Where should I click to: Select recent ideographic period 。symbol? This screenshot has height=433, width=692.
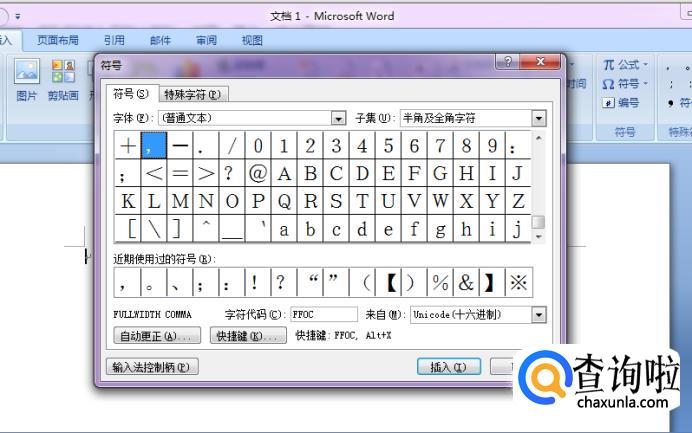(154, 282)
